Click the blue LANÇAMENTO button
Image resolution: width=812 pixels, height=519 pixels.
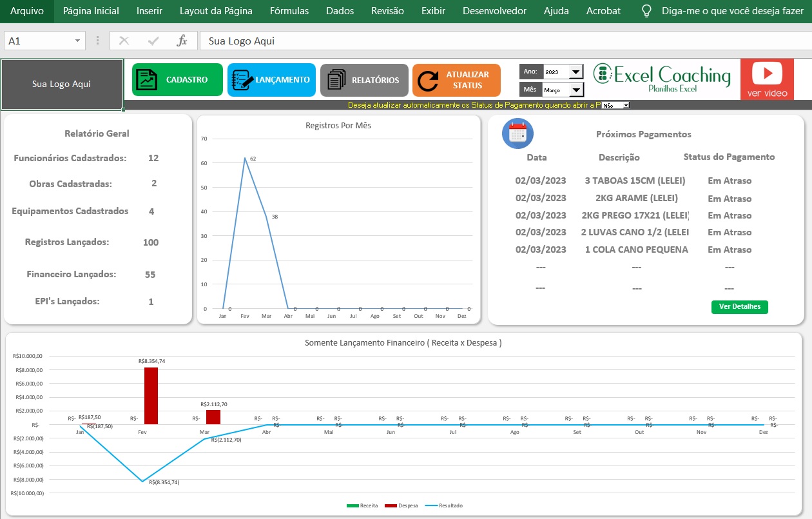click(271, 80)
